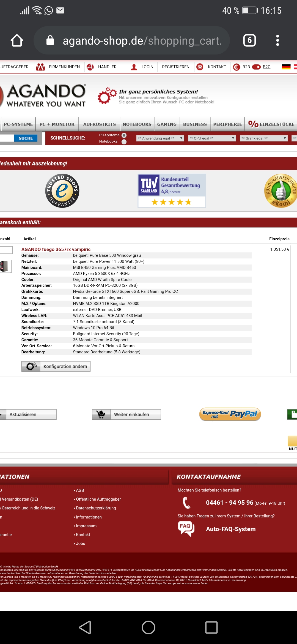Open the Gaming category
The width and height of the screenshot is (297, 644).
167,124
